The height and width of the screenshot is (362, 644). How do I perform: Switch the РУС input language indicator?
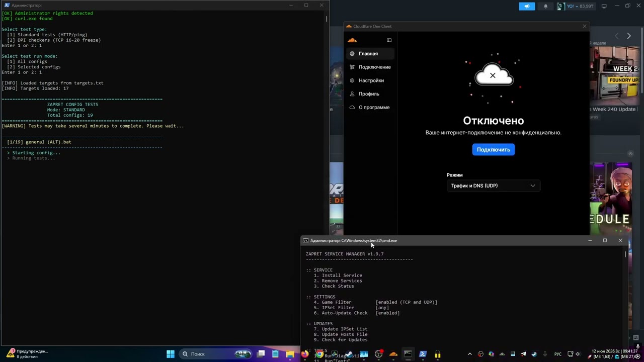tap(558, 354)
